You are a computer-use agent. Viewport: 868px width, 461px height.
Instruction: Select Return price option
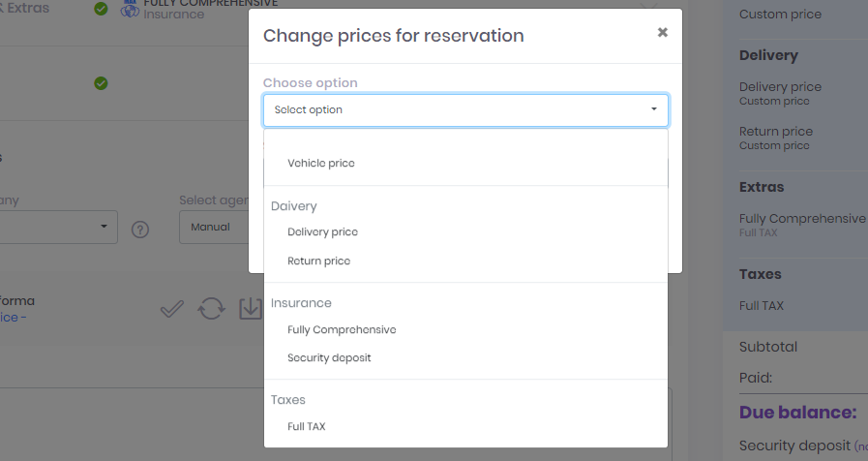[x=318, y=261]
